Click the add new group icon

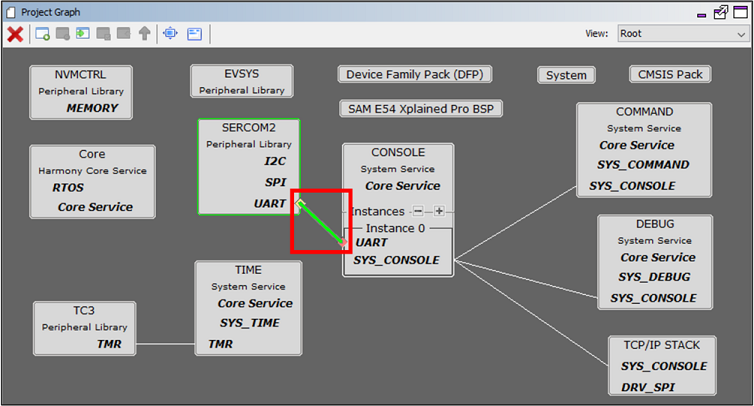pos(43,34)
